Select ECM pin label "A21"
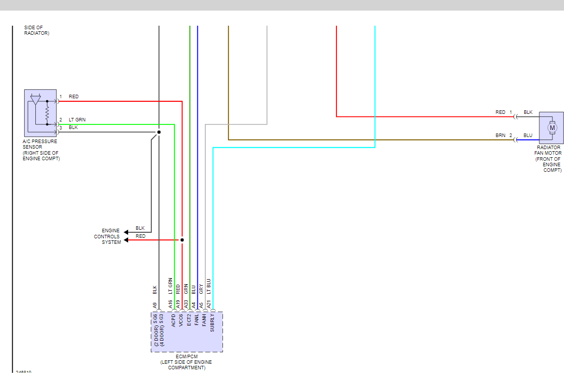The height and width of the screenshot is (392, 564). pos(209,304)
